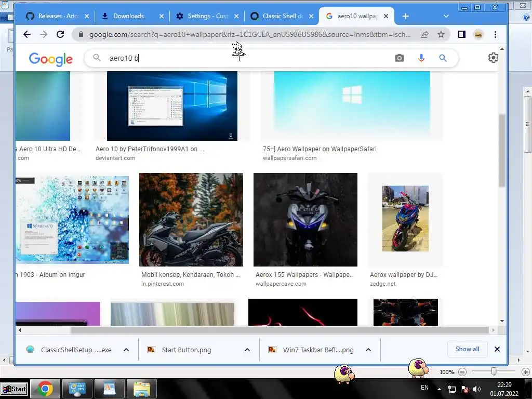Click the horizontal scrollbar left arrow
The width and height of the screenshot is (532, 399).
[x=20, y=330]
